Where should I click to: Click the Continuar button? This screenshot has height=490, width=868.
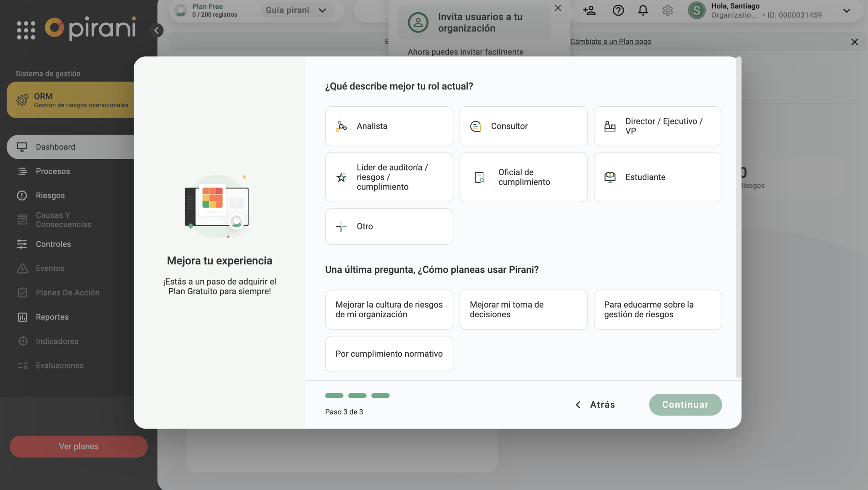tap(685, 404)
